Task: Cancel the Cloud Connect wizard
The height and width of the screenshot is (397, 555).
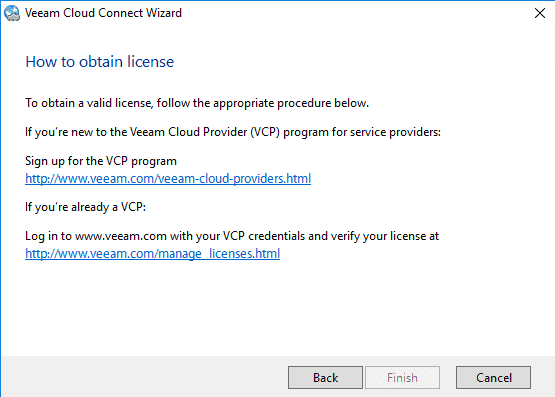Action: (x=493, y=378)
